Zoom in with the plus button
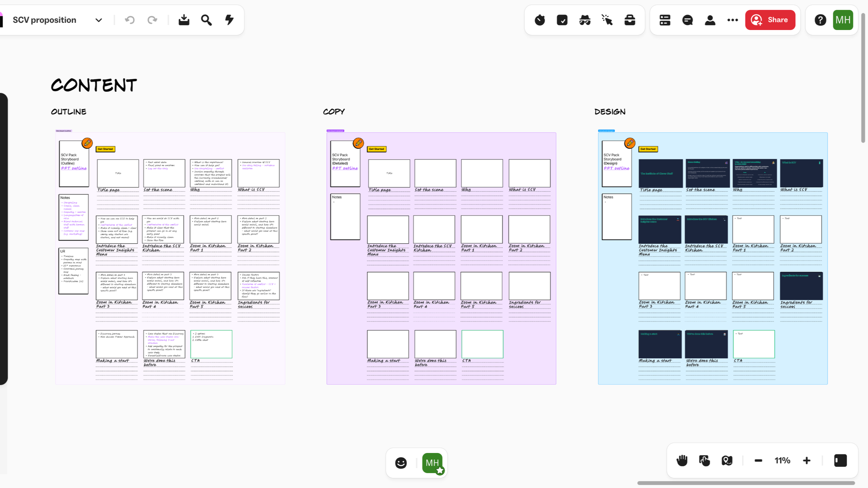This screenshot has height=488, width=868. click(x=807, y=461)
